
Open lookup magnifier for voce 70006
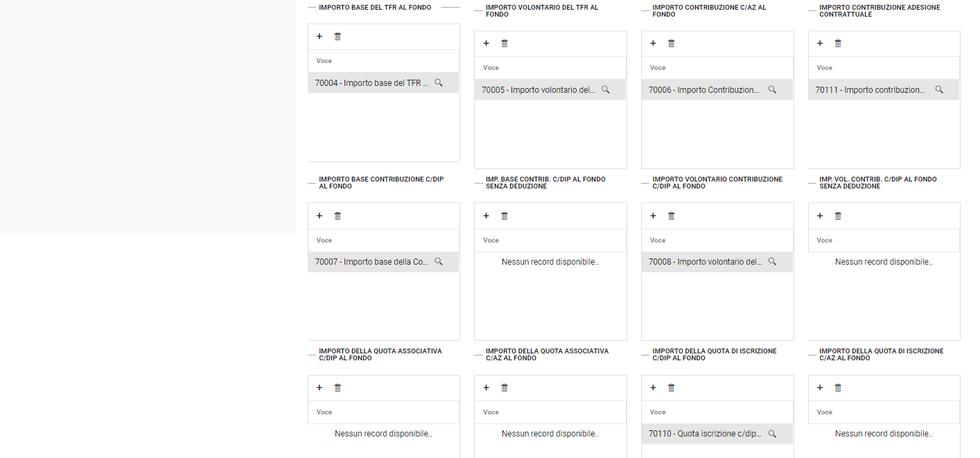point(772,89)
